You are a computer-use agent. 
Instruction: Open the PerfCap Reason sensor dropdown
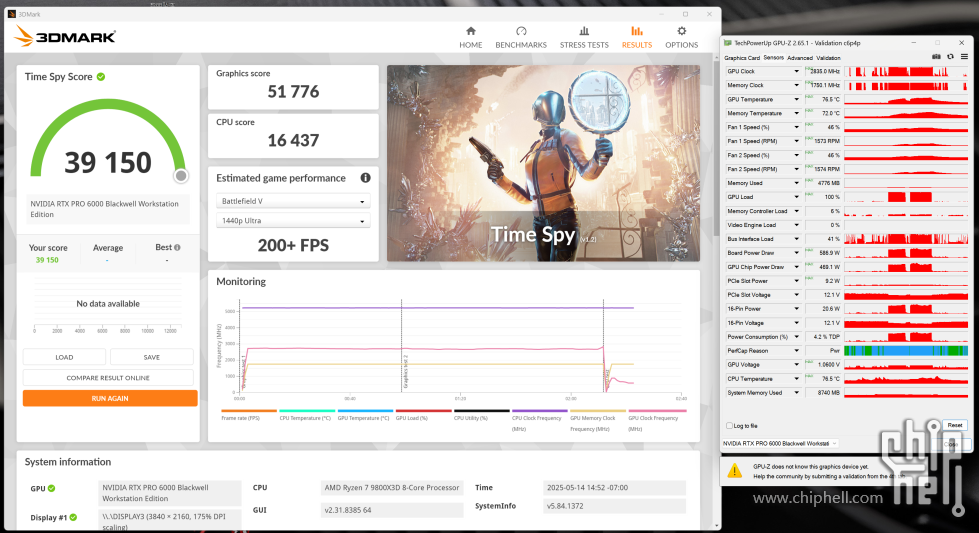796,351
